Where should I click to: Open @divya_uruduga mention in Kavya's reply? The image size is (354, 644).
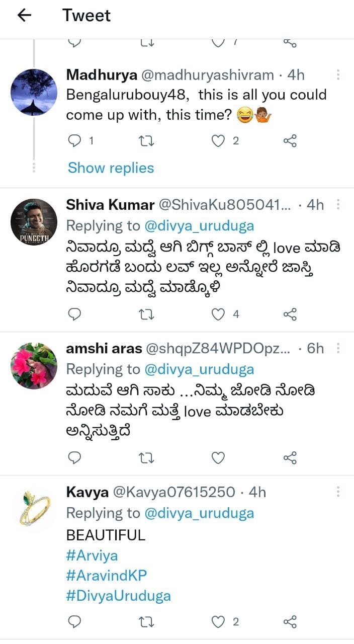[x=199, y=513]
